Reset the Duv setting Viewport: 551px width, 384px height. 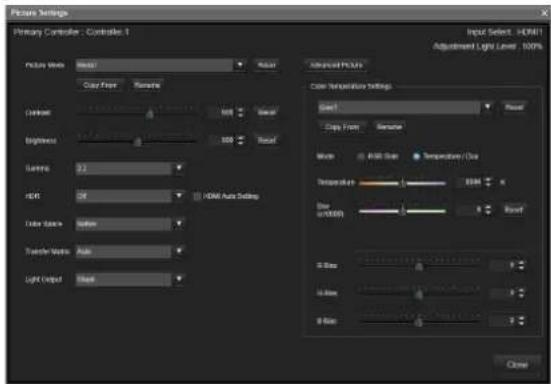point(514,210)
